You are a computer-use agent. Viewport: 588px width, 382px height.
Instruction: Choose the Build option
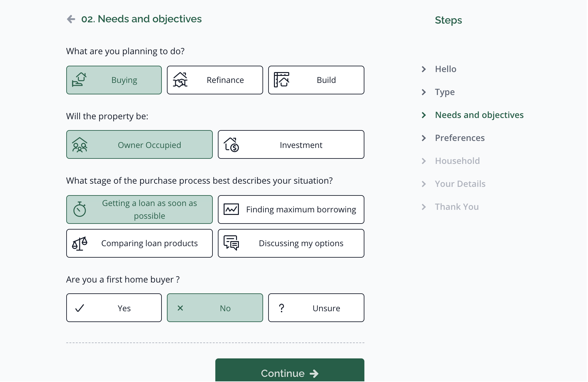316,80
